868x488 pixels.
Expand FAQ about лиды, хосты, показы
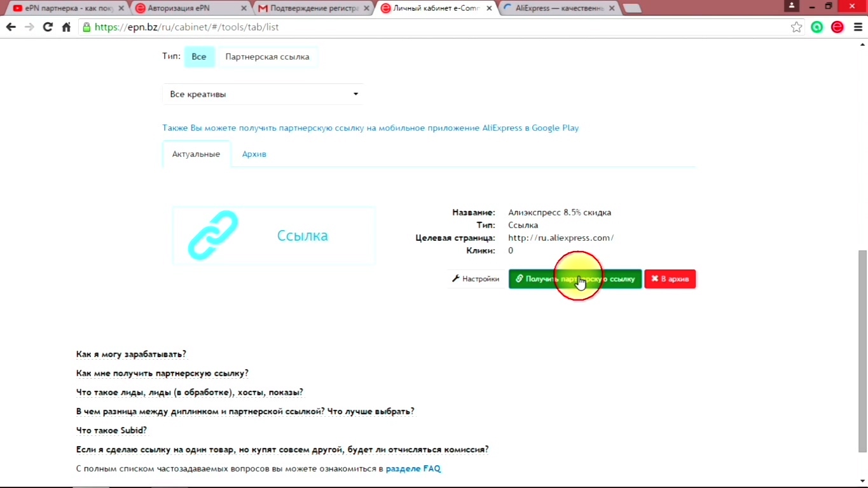(189, 392)
